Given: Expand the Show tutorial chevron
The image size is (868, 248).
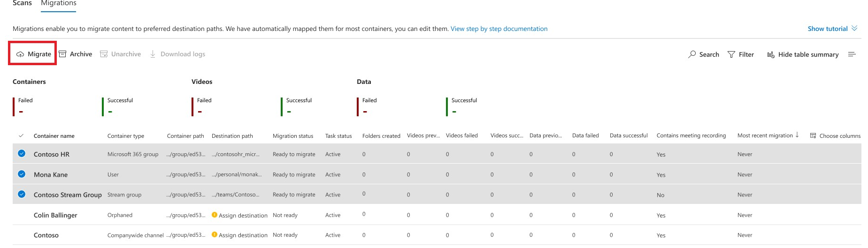Looking at the screenshot, I should click(x=854, y=28).
